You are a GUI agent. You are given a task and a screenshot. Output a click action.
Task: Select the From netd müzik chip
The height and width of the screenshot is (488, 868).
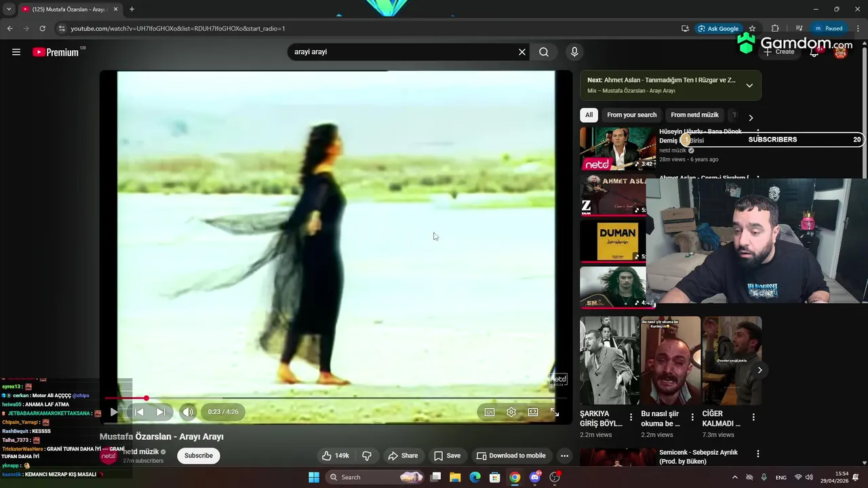(x=694, y=115)
